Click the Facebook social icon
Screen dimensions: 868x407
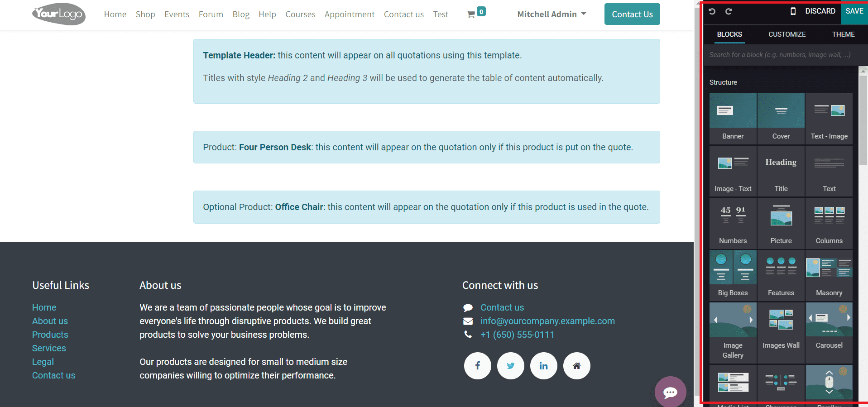pyautogui.click(x=477, y=366)
